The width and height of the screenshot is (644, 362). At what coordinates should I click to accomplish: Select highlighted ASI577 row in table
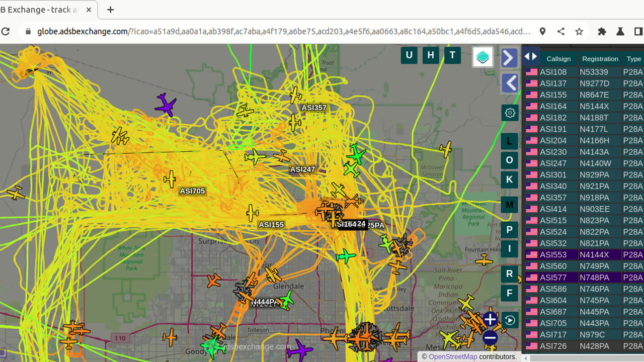pos(584,278)
